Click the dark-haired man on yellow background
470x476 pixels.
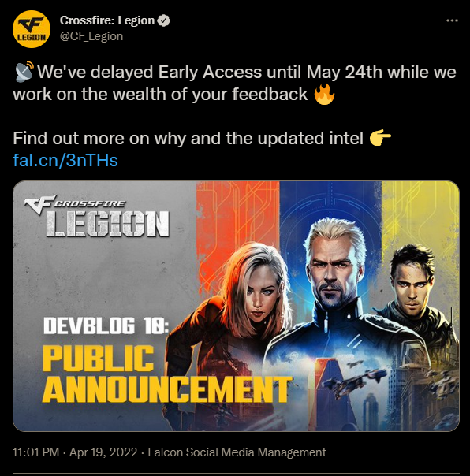(x=416, y=292)
